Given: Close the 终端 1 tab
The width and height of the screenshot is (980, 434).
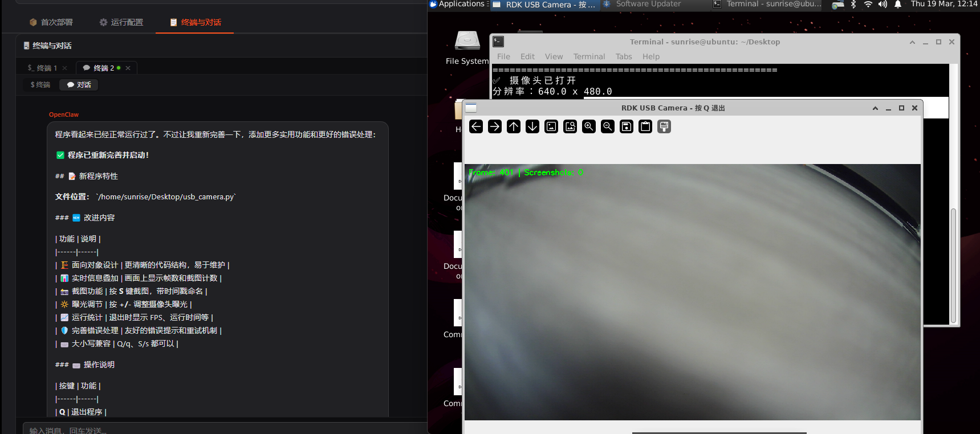Looking at the screenshot, I should (x=65, y=68).
